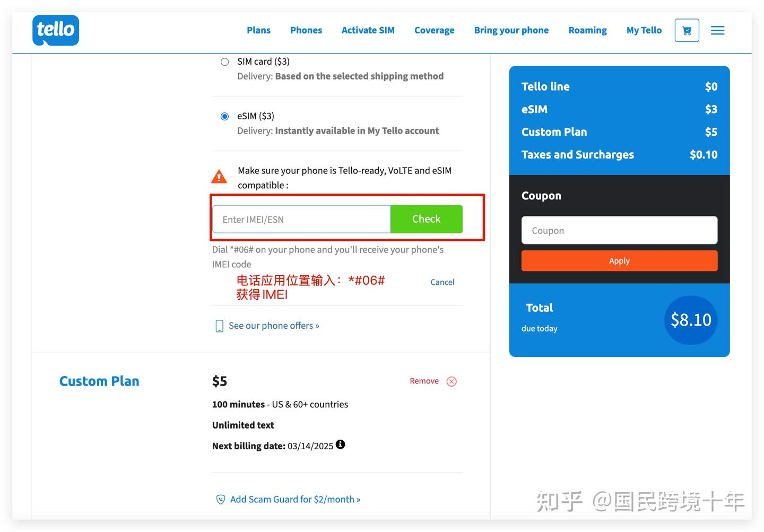Click the Taxes and Surcharges row
This screenshot has height=532, width=764.
point(619,155)
